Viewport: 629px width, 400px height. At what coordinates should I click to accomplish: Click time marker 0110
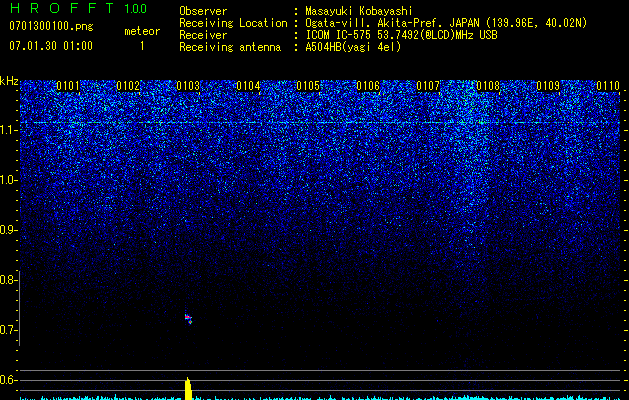(x=608, y=86)
